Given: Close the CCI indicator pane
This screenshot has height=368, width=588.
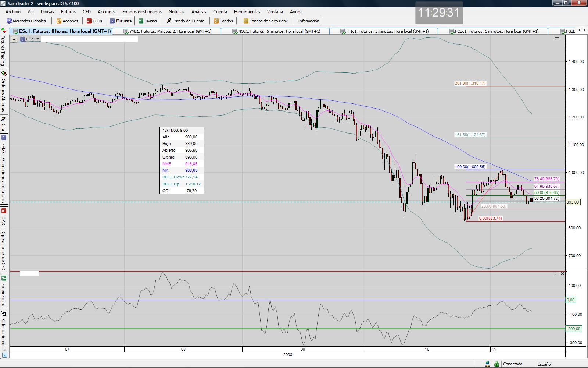Looking at the screenshot, I should (562, 273).
